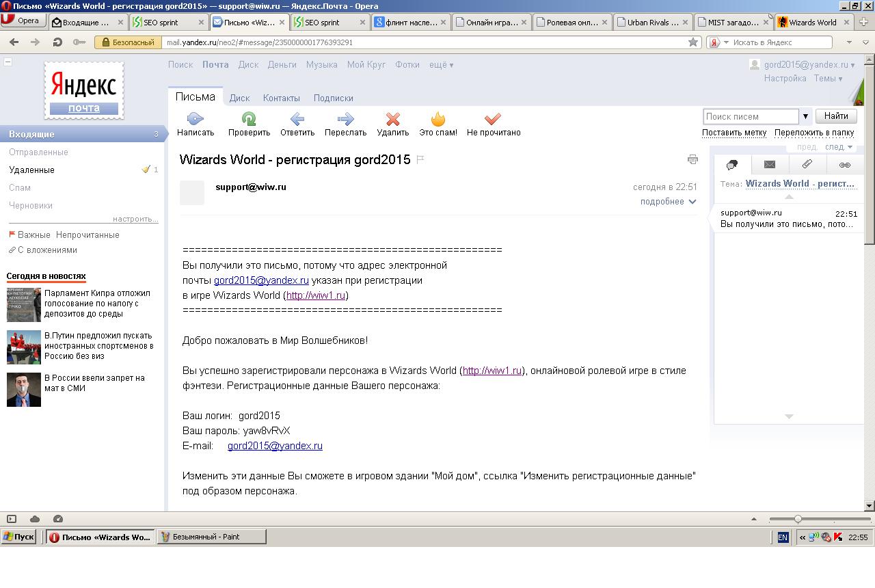Open the Черновики drafts folder
The width and height of the screenshot is (875, 588).
coord(31,205)
